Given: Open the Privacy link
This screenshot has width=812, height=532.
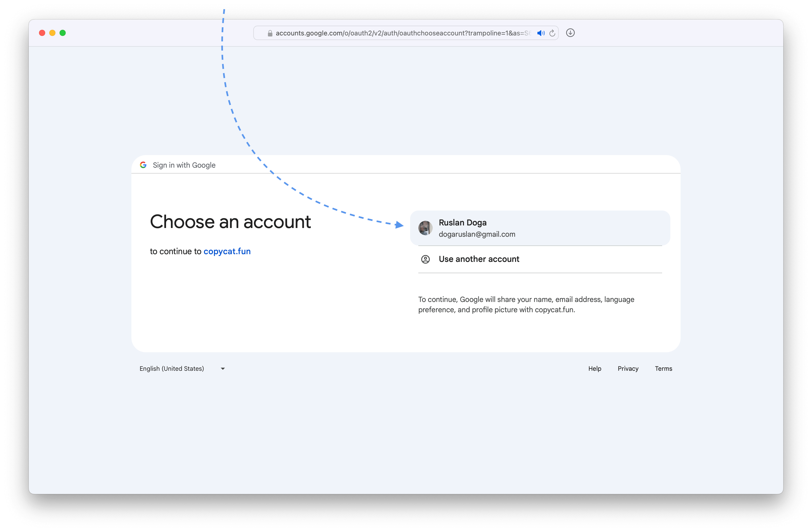Looking at the screenshot, I should pyautogui.click(x=628, y=368).
